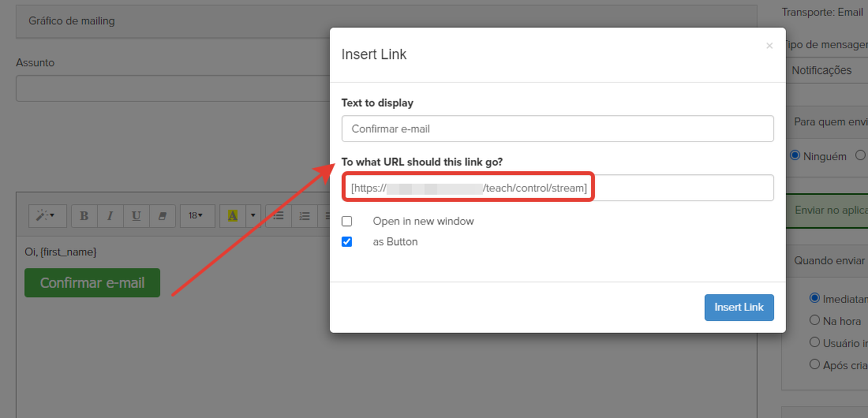
Task: Select the Ninguém radio option
Action: (795, 155)
